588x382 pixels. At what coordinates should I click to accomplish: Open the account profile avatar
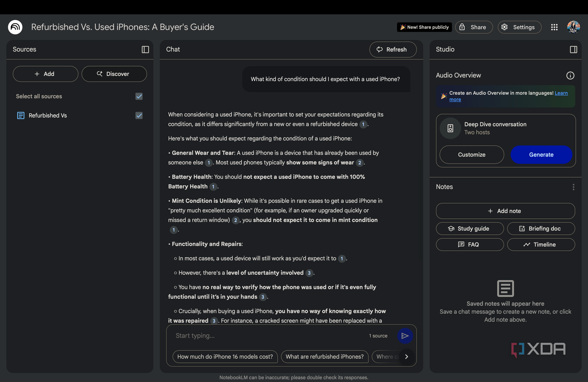573,27
